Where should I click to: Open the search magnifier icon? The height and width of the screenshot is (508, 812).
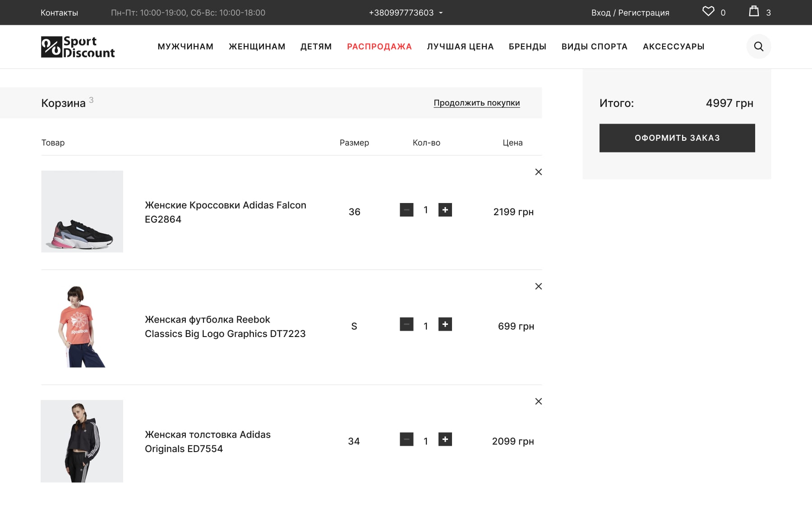759,46
